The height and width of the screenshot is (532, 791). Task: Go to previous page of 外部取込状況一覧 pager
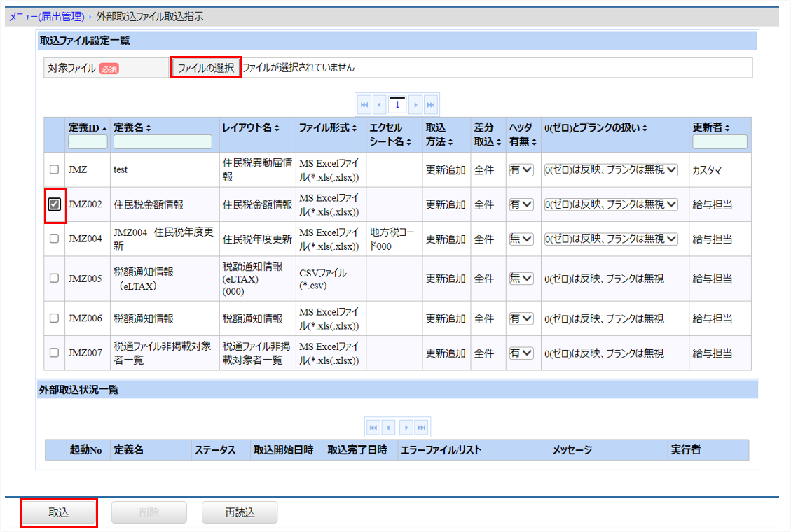[x=388, y=428]
